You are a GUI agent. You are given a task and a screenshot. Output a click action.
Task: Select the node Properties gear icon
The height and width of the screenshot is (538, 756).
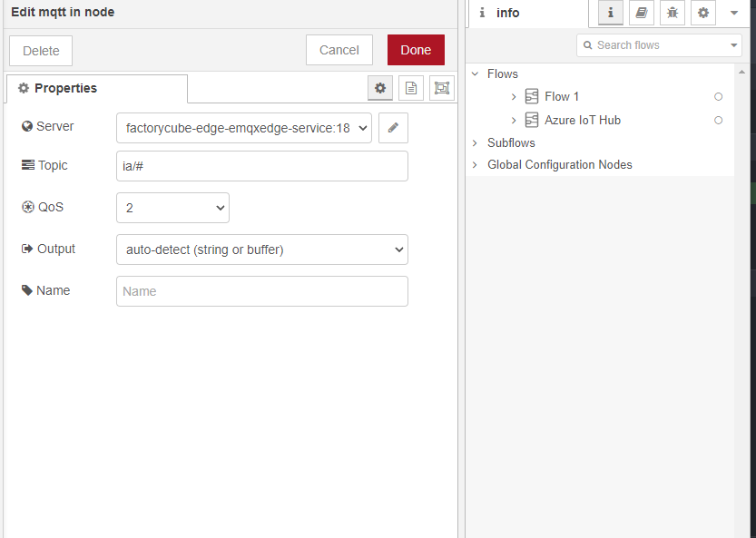click(x=380, y=88)
